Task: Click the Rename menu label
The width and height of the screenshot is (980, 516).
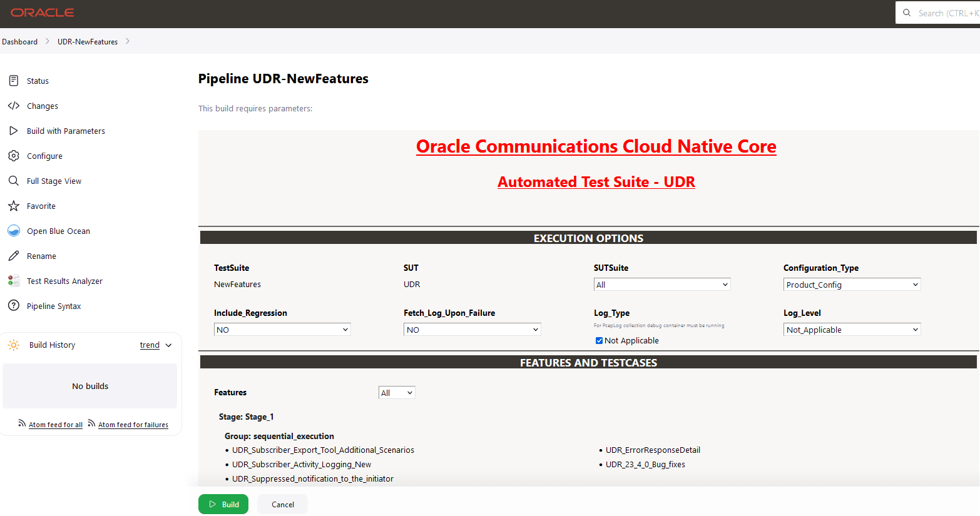Action: [x=41, y=256]
